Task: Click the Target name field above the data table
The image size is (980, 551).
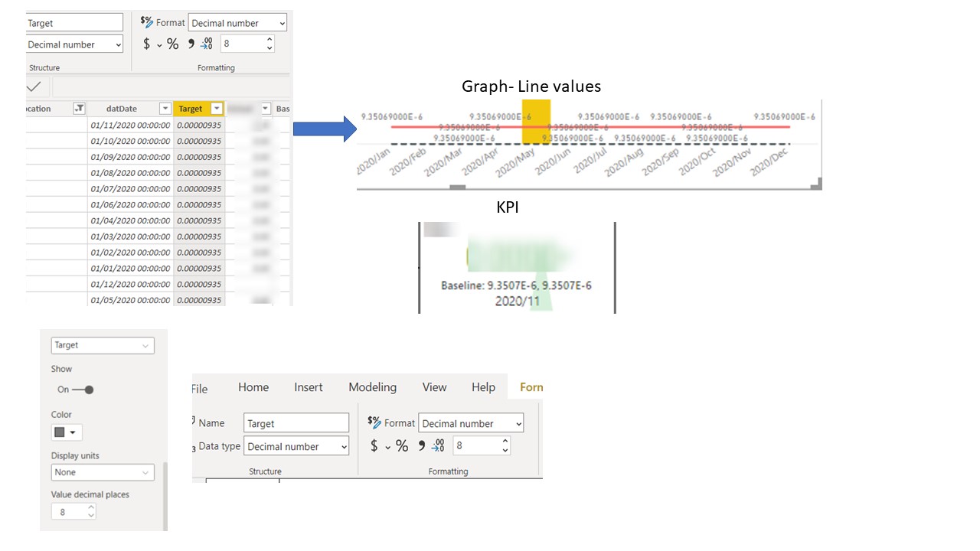Action: click(x=74, y=23)
